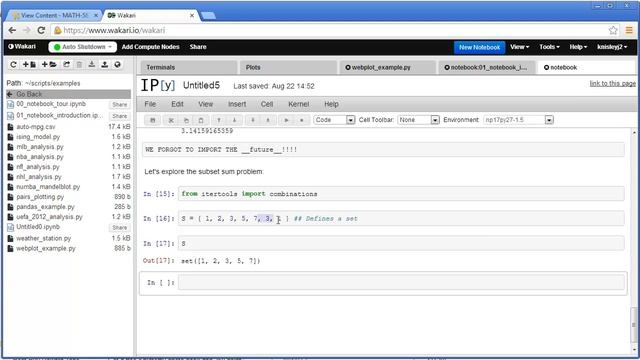Move selected cell down

234,120
